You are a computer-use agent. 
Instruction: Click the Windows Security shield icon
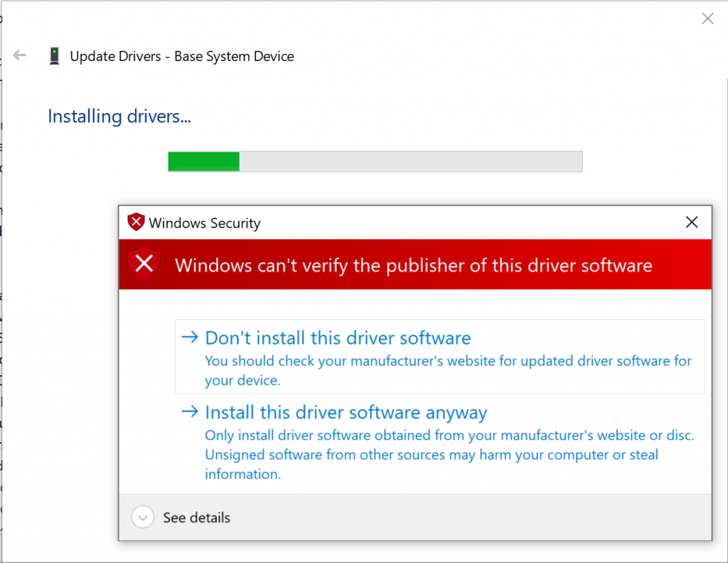135,222
